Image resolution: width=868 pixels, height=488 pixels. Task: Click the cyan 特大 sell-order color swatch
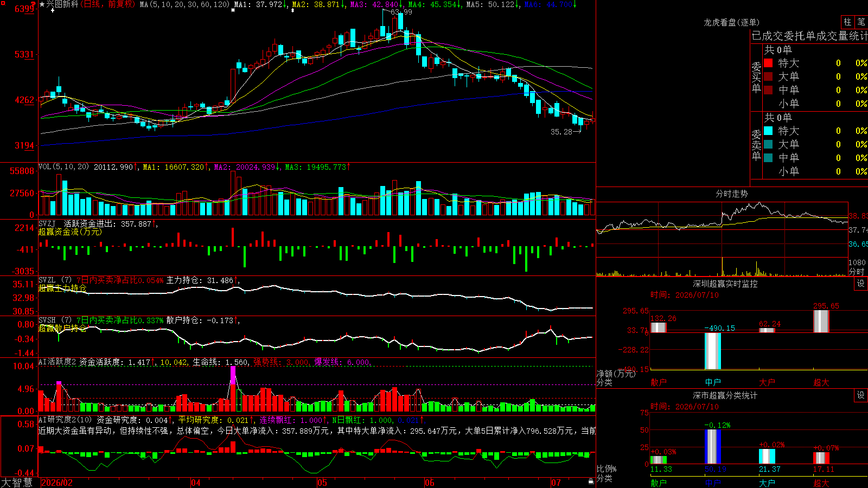click(x=768, y=131)
